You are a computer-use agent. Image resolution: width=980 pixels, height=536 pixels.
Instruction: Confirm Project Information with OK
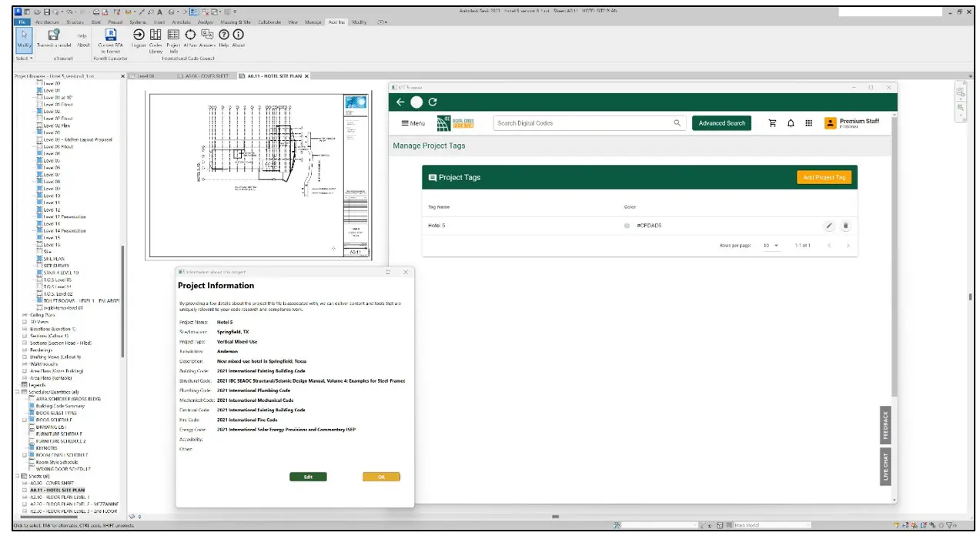point(381,477)
